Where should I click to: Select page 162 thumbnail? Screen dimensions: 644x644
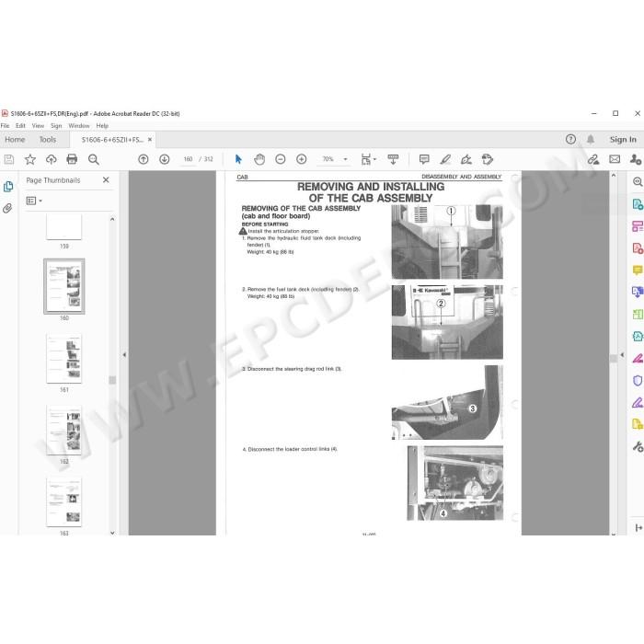(x=64, y=431)
